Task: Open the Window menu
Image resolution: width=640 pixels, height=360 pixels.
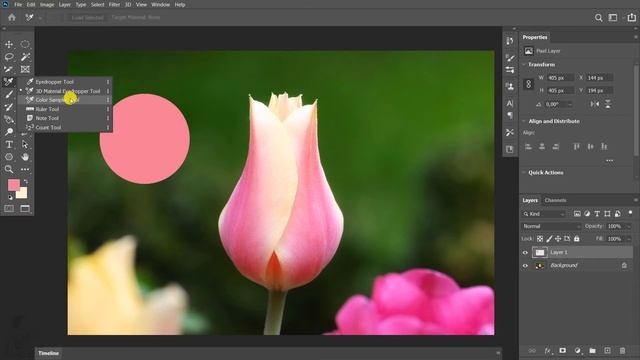Action: point(160,4)
